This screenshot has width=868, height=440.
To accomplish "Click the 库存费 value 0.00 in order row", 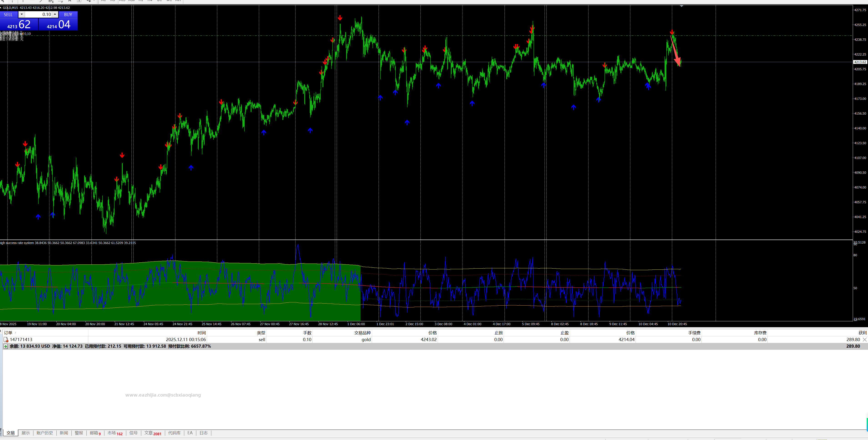I will pos(762,339).
